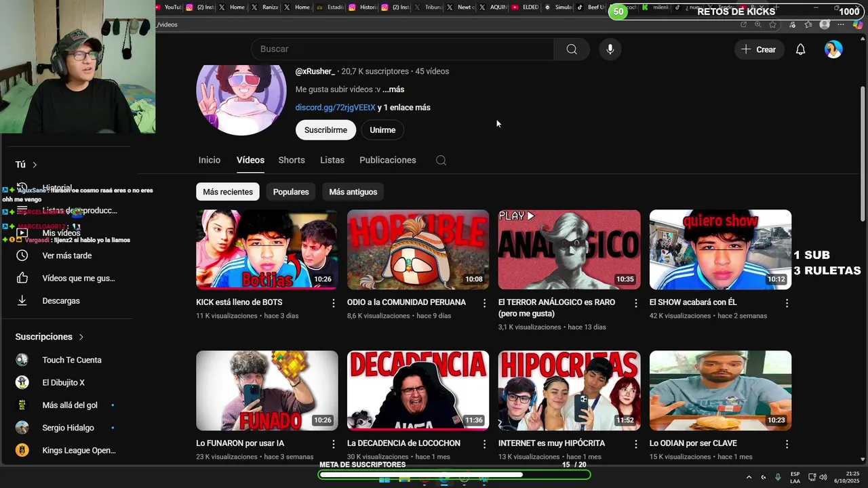Click the Crear button
The image size is (868, 488).
tap(759, 49)
